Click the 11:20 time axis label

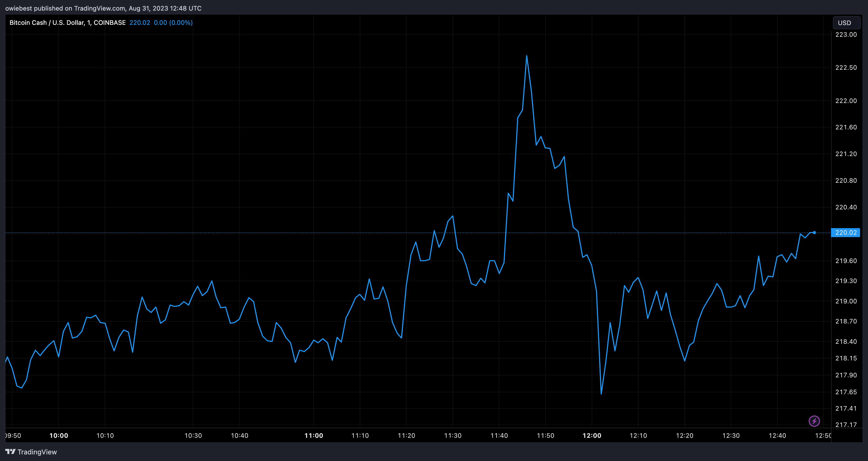[406, 435]
